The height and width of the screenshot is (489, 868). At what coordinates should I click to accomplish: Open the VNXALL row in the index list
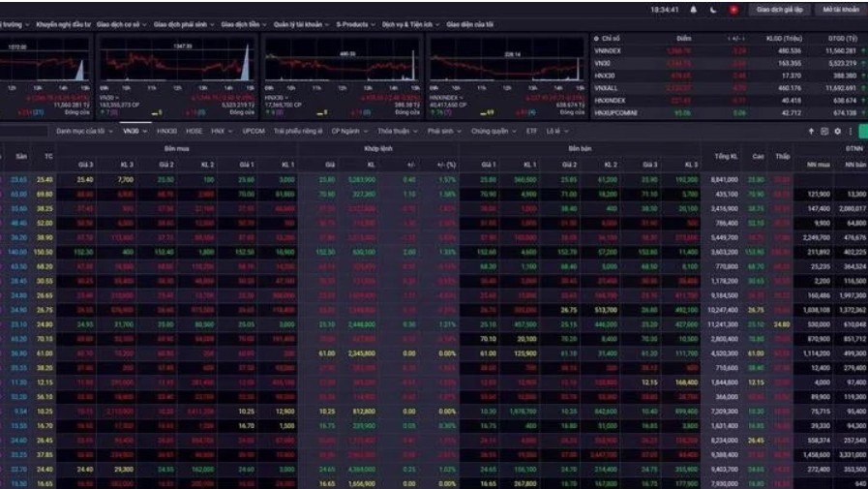(729, 88)
